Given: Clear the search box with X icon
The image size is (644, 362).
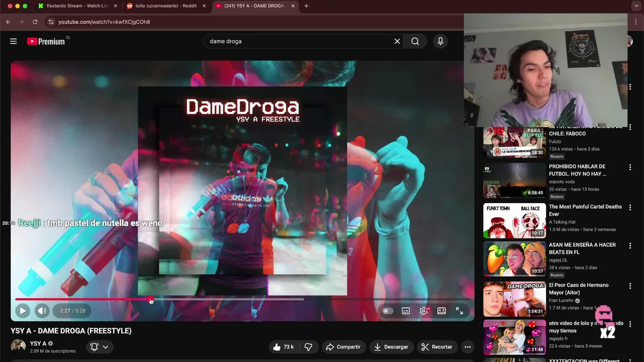Looking at the screenshot, I should click(397, 41).
